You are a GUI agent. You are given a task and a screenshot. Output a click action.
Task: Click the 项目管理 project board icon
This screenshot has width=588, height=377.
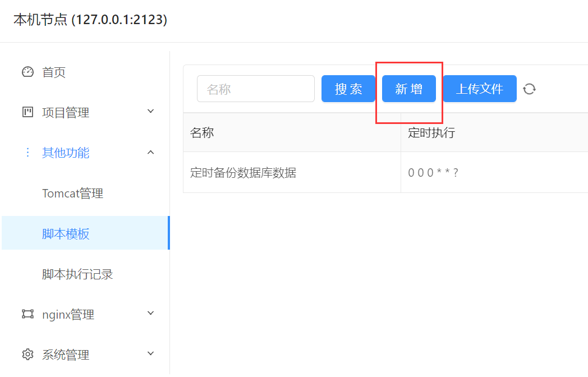click(x=27, y=112)
